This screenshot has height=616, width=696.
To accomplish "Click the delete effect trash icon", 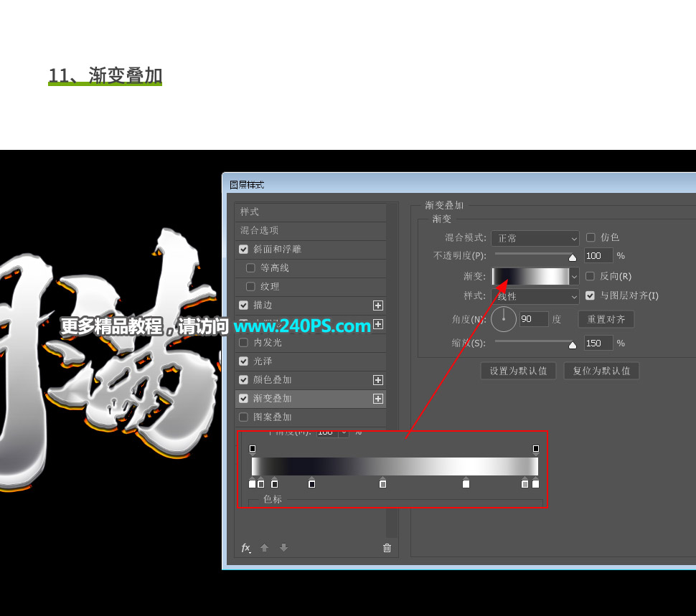I will click(387, 547).
